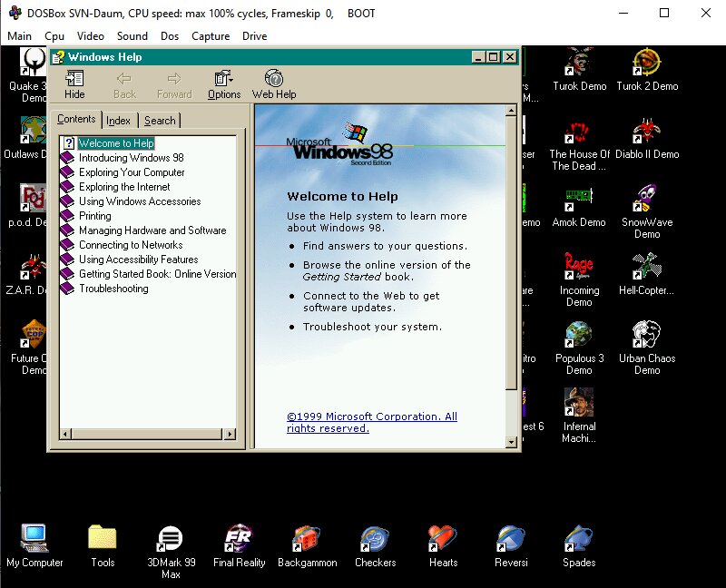
Task: Select the Contents tab
Action: click(76, 119)
